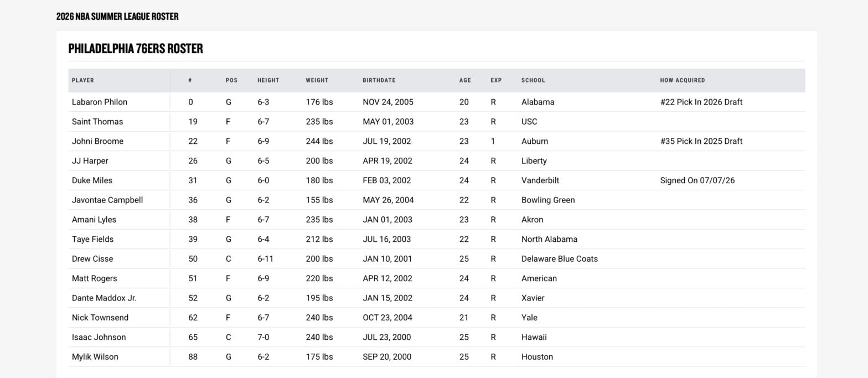
Task: Select player name Isaac Johnson
Action: (x=99, y=337)
